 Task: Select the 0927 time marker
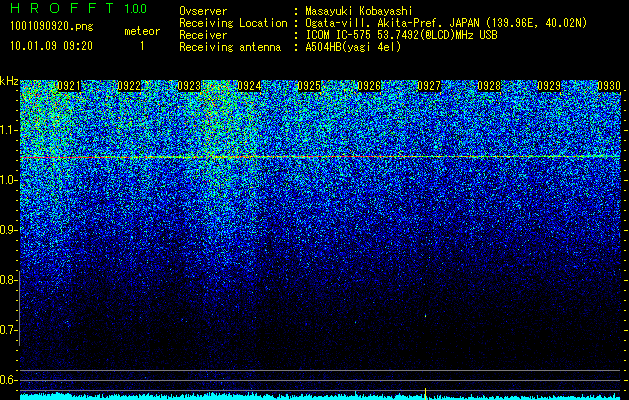tap(429, 86)
